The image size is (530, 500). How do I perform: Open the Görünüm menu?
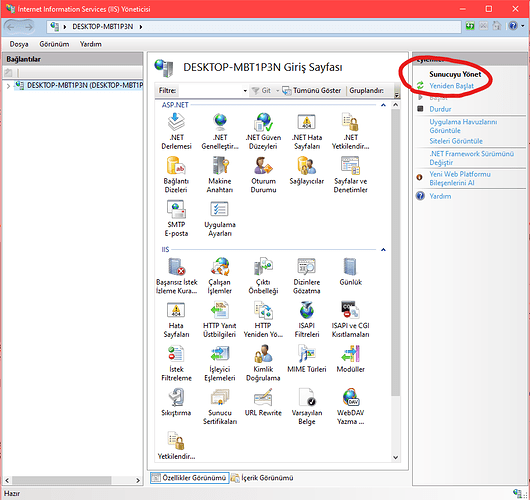(54, 44)
